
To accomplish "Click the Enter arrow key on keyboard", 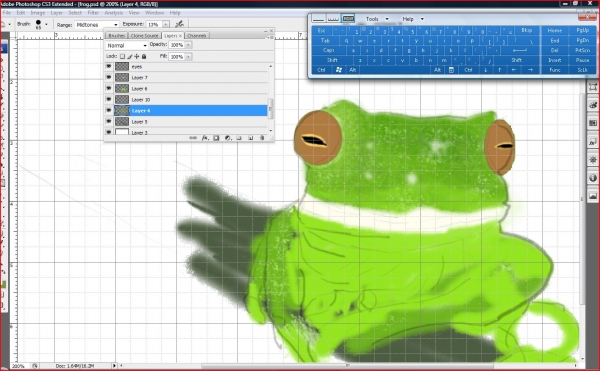I will 520,50.
